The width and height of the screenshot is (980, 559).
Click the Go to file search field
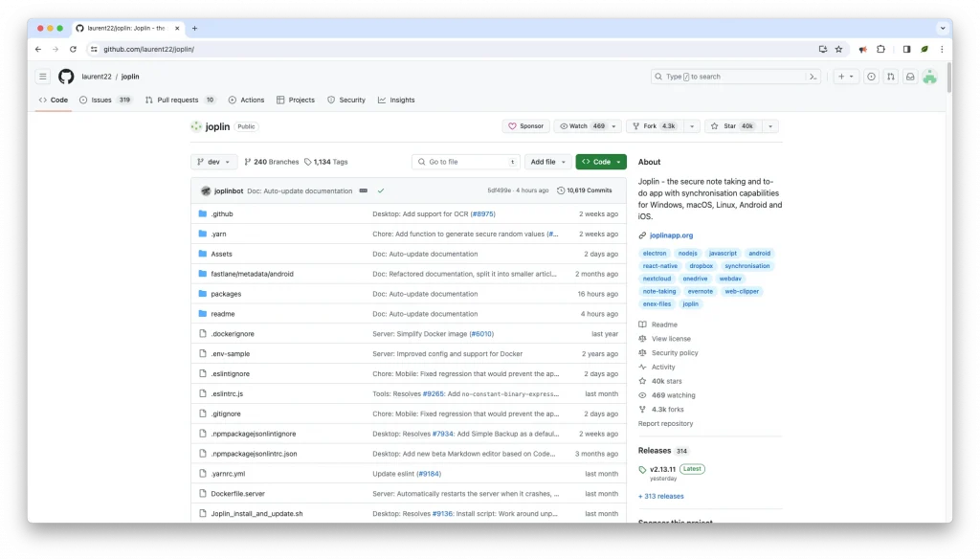pyautogui.click(x=465, y=162)
